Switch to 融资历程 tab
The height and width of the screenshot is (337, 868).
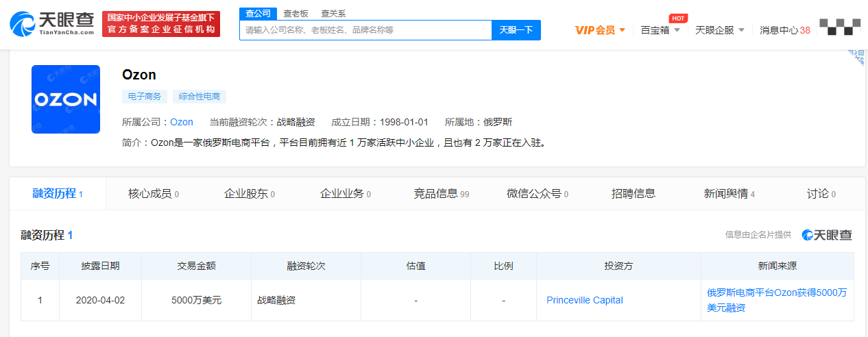pos(58,194)
